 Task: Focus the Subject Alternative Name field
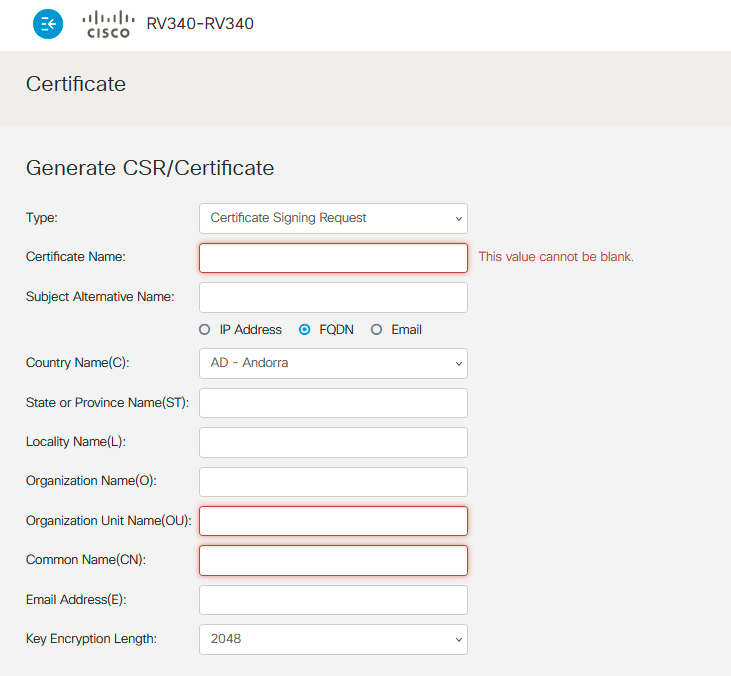[333, 297]
